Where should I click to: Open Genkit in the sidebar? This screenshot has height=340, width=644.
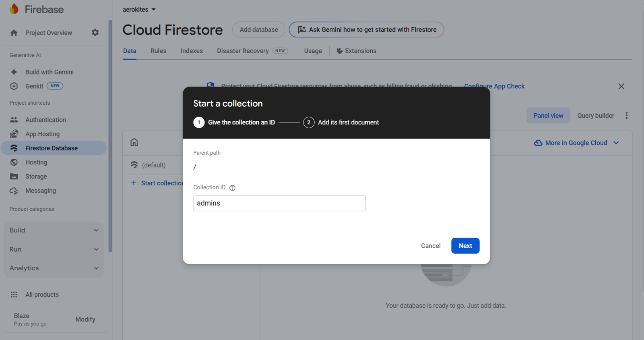point(34,86)
